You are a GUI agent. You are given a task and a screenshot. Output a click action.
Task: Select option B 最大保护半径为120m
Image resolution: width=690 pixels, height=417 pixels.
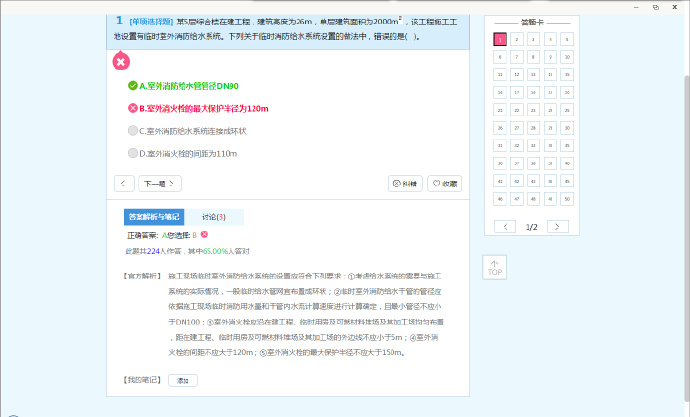pyautogui.click(x=198, y=108)
